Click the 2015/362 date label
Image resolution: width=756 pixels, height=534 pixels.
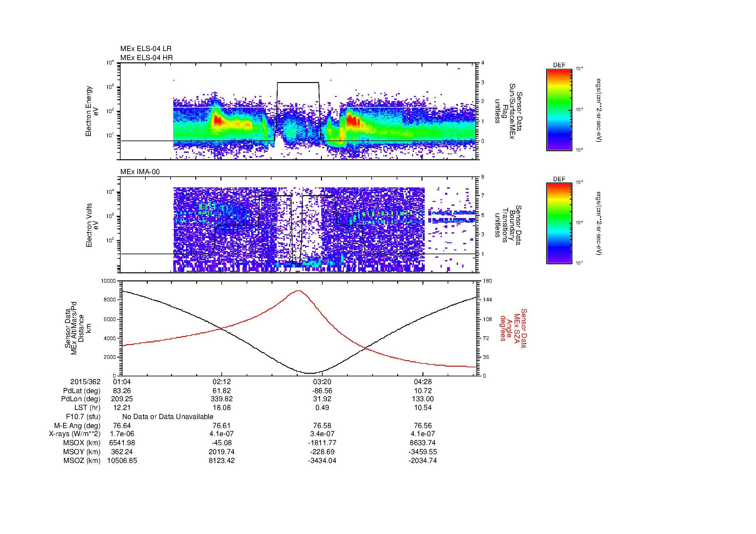(x=85, y=382)
